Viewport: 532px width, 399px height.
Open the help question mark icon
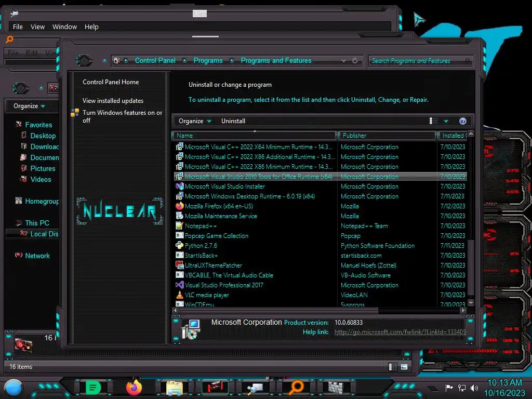(463, 121)
